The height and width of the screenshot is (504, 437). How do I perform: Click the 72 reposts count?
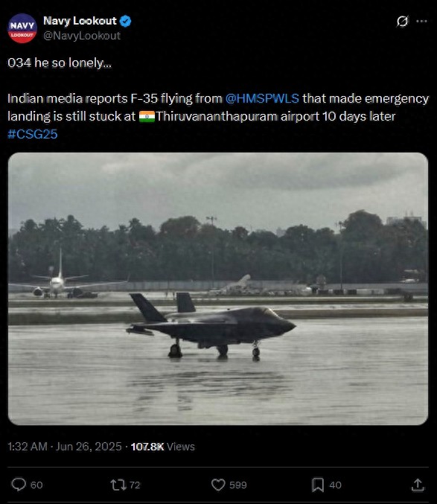point(135,485)
